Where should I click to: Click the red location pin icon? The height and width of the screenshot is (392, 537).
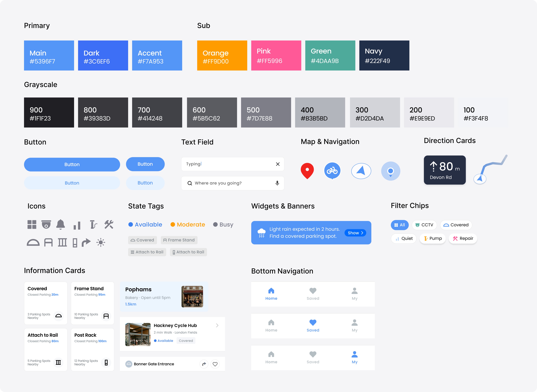307,170
